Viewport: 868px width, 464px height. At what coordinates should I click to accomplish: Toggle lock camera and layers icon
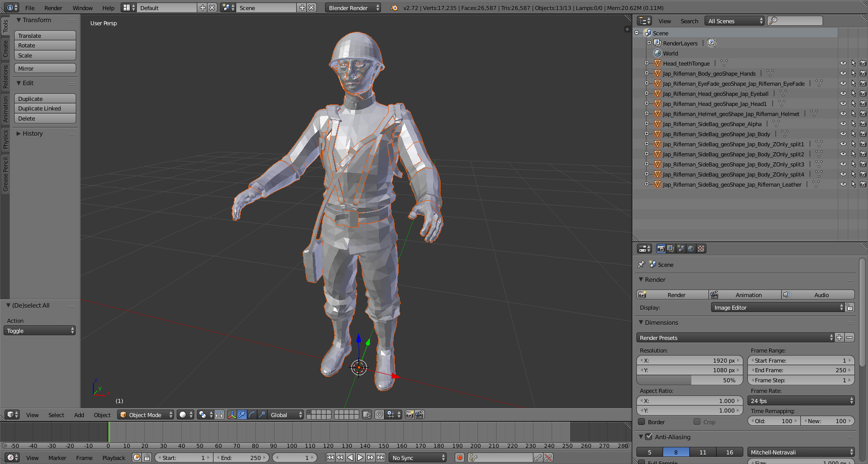tap(367, 415)
